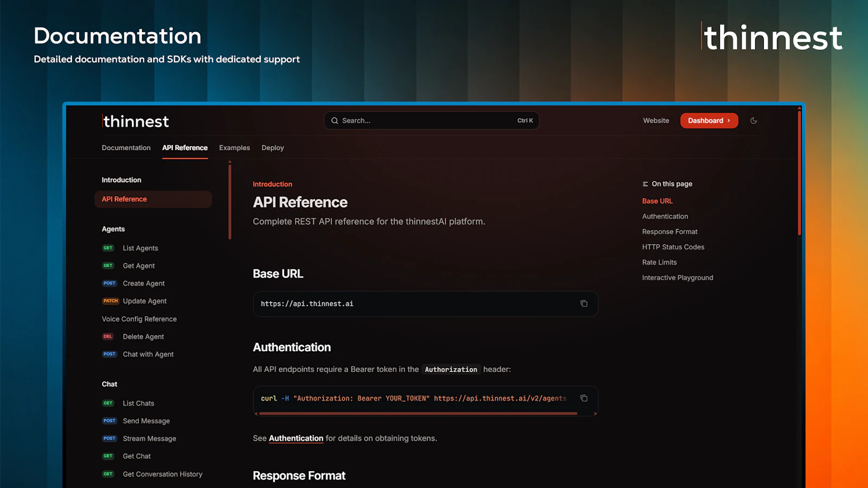The height and width of the screenshot is (488, 868).
Task: Switch to the Examples tab
Action: (234, 147)
